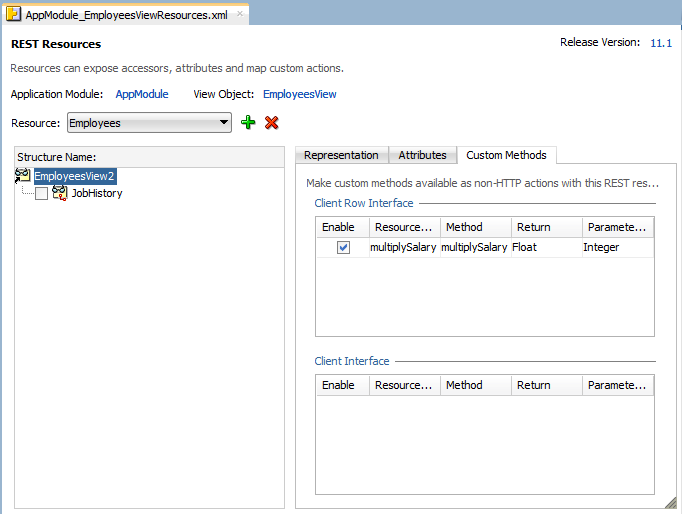Switch to the Attributes tab
Screen dimensions: 682x514
[422, 155]
